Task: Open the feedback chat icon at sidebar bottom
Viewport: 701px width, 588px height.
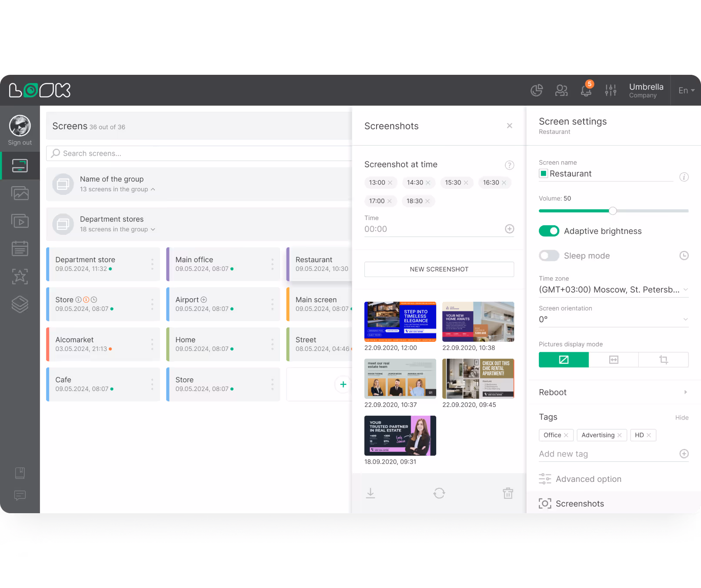Action: pyautogui.click(x=20, y=496)
